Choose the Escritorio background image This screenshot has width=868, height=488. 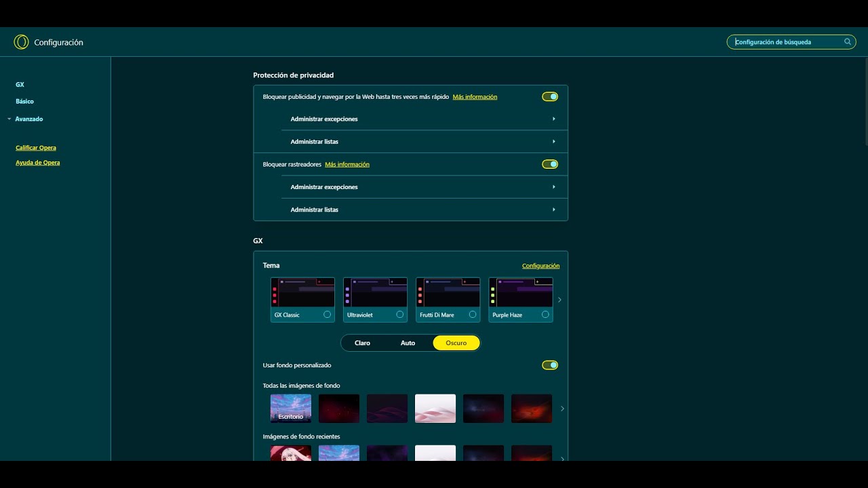click(291, 409)
